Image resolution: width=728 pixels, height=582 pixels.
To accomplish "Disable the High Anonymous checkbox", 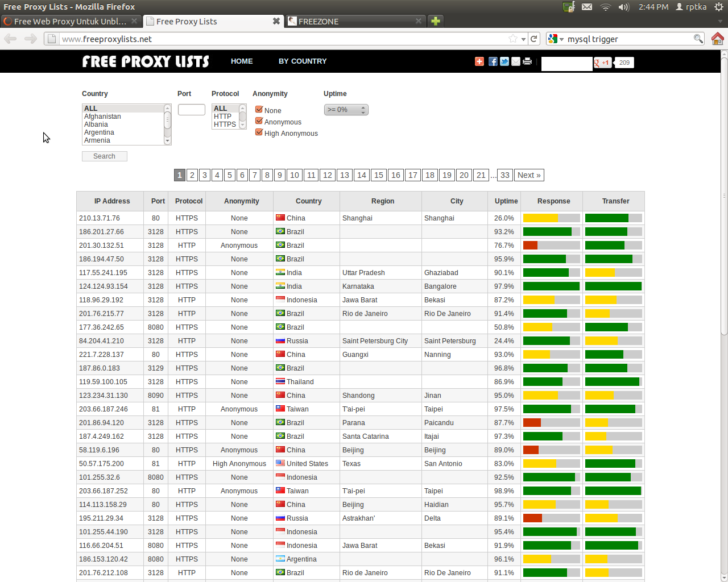I will [x=259, y=132].
